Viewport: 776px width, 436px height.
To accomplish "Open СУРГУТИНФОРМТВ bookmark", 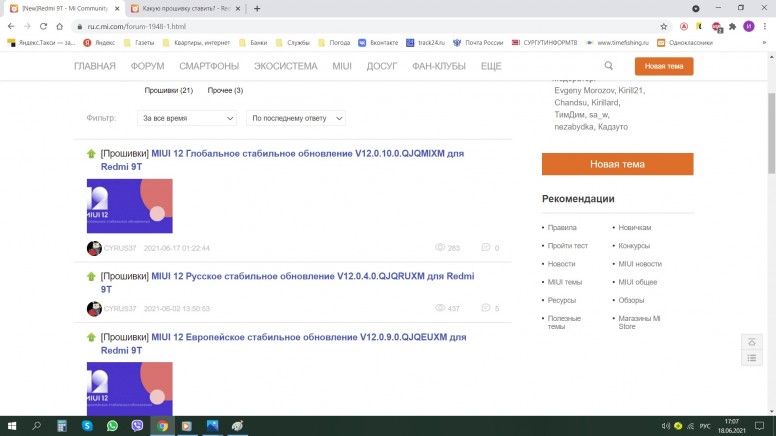I will point(544,43).
